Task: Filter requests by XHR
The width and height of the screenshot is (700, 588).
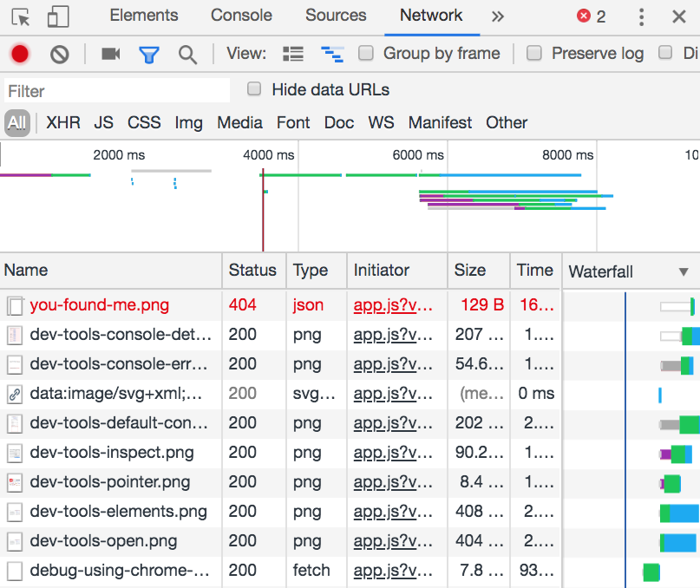Action: click(x=63, y=123)
